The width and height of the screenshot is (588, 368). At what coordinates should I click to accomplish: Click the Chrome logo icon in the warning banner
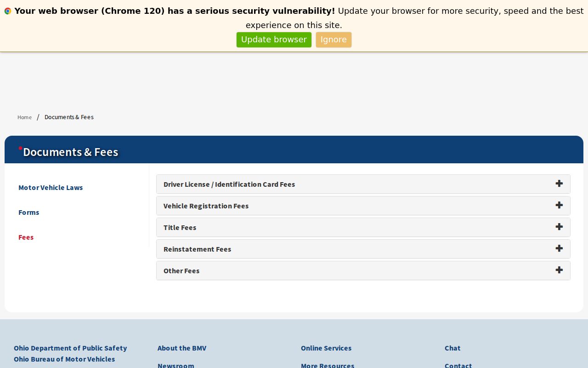coord(8,11)
